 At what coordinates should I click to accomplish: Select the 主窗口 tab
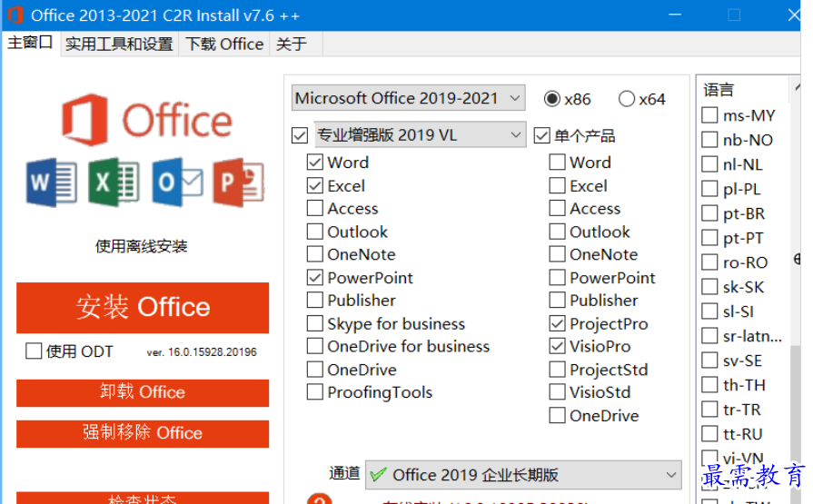[x=30, y=43]
